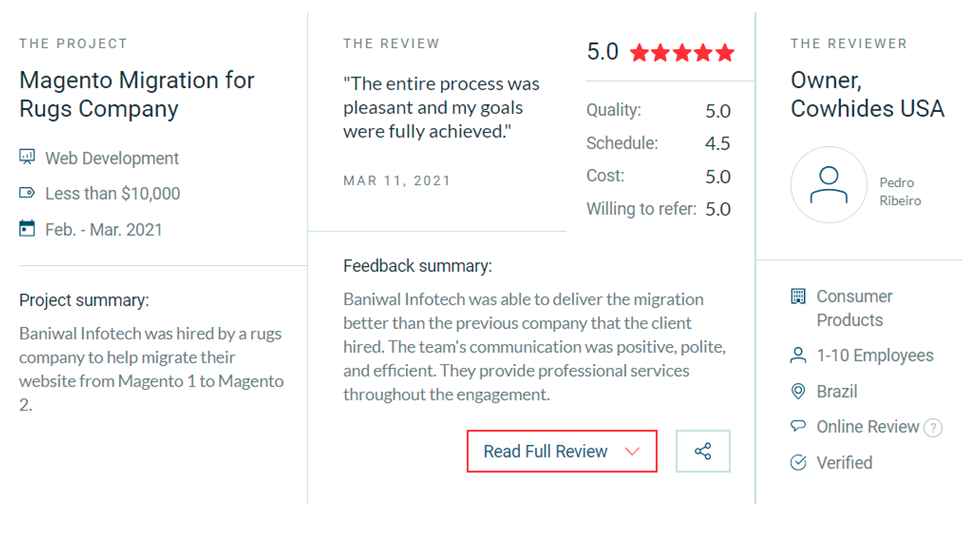
Task: Click the five red star rating
Action: [x=682, y=53]
